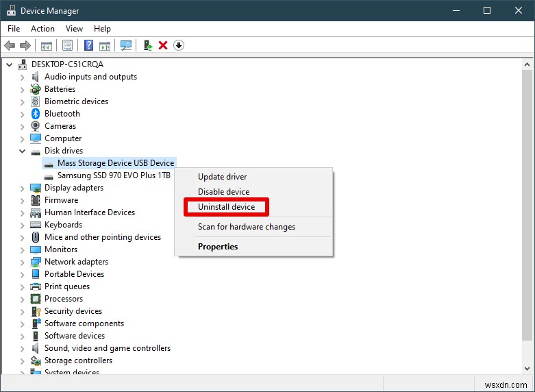Expand the Software devices category arrow
The height and width of the screenshot is (392, 535).
tap(22, 336)
